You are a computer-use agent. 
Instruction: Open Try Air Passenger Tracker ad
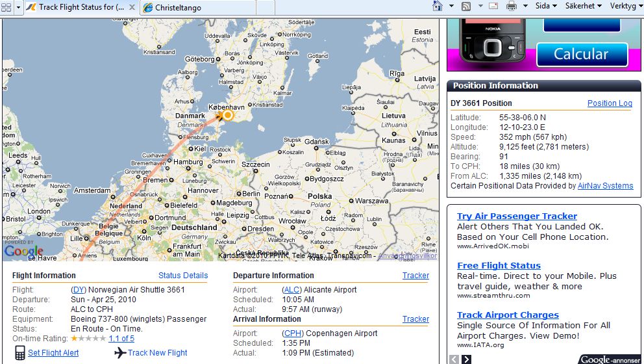(x=517, y=216)
